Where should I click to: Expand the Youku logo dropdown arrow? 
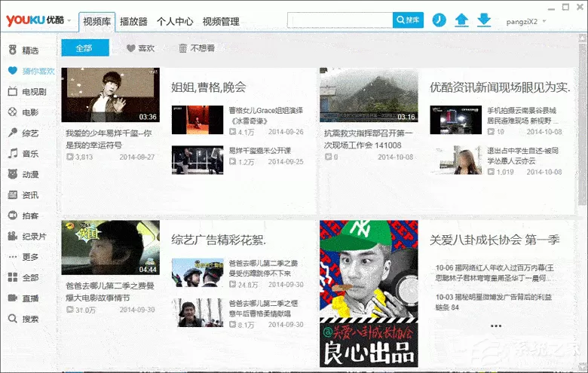click(x=69, y=20)
